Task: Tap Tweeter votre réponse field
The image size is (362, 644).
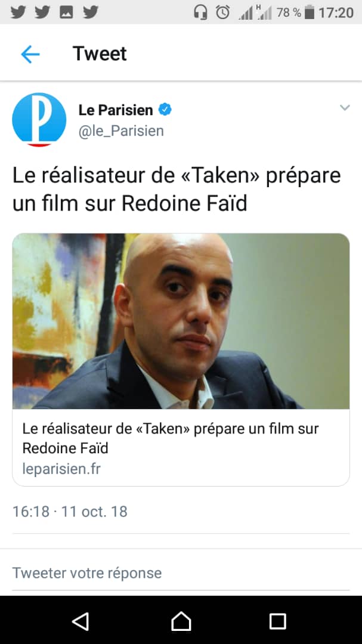Action: (x=181, y=572)
